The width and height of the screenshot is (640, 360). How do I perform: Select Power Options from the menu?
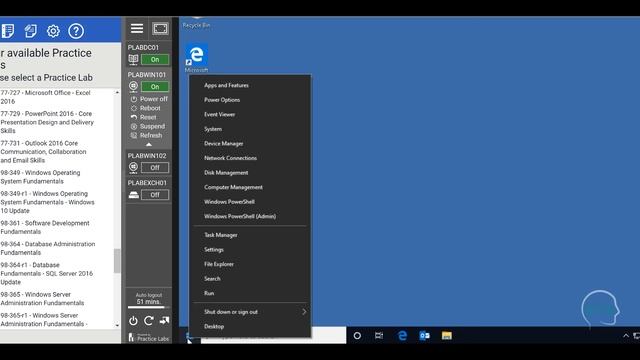tap(222, 100)
